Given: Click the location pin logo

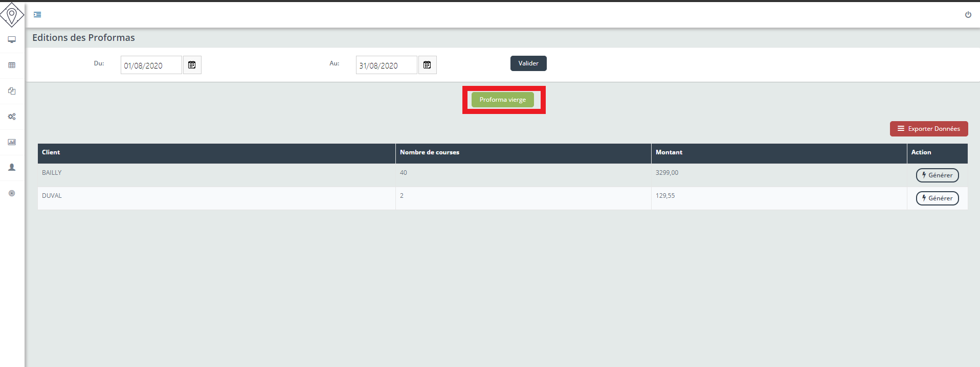Looking at the screenshot, I should (x=12, y=14).
